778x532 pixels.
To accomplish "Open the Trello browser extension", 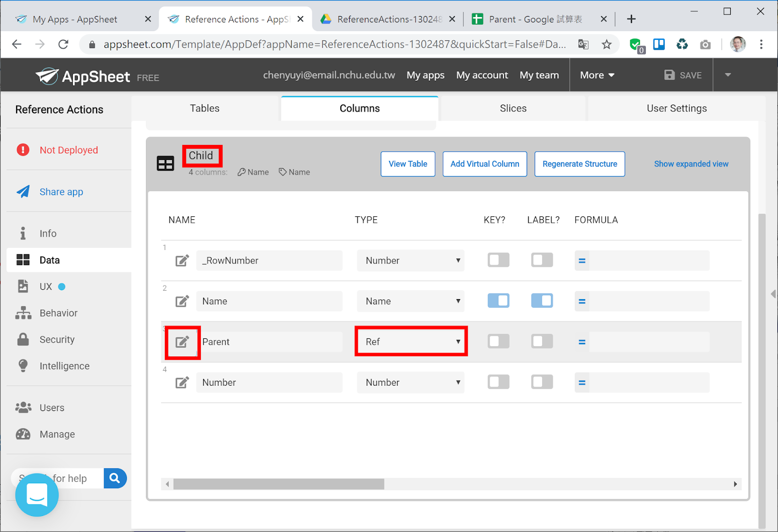I will [659, 45].
